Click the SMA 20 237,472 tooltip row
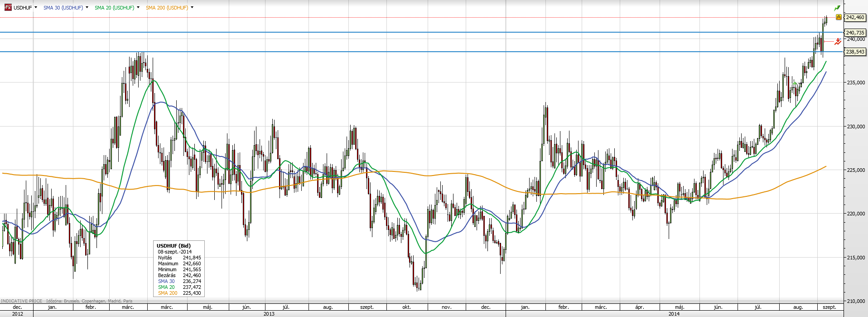The width and height of the screenshot is (868, 317). [179, 287]
